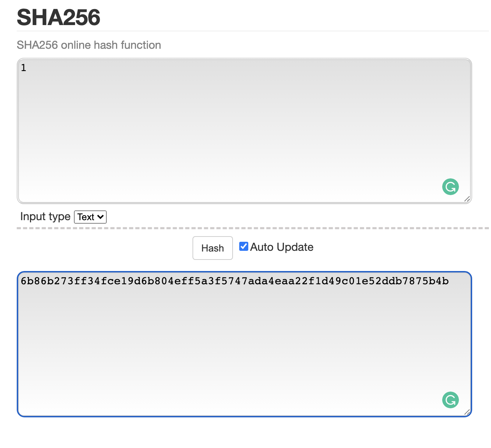Click the thin rule under SHA256 heading
Screen dimensions: 491x448
click(252, 31)
